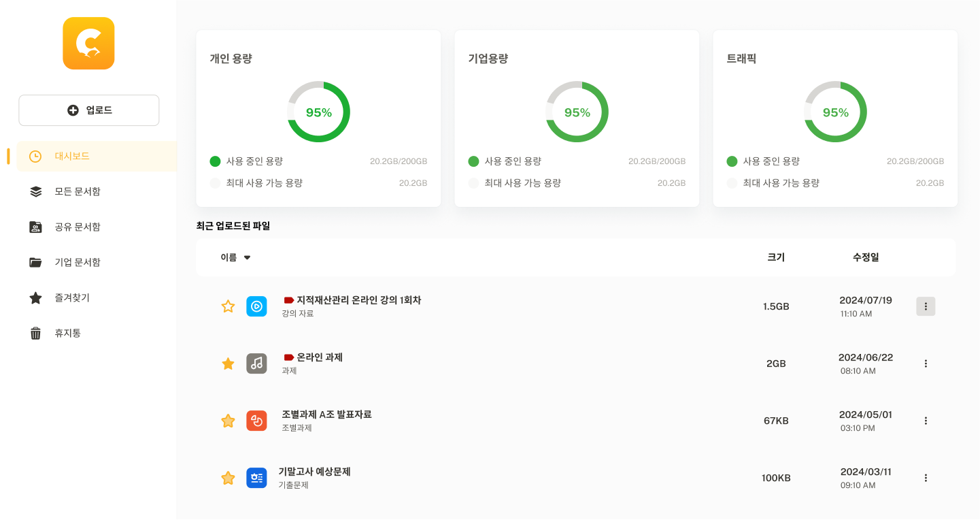Click the gray 최대 사용 가능 용량 dot in 개인 용량 card
This screenshot has height=520, width=980.
point(216,183)
